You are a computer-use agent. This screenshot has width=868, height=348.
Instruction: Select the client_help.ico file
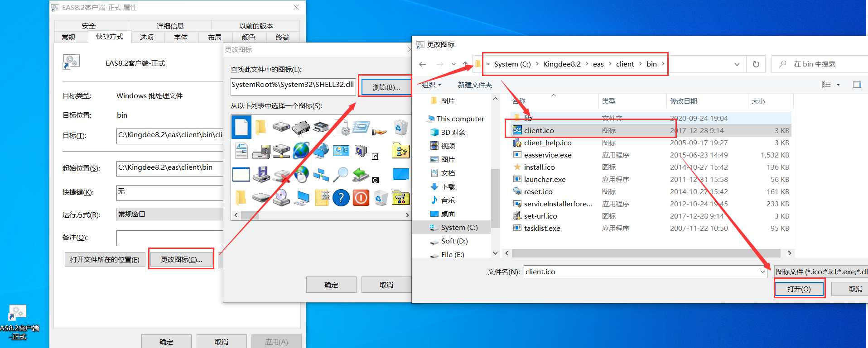(651, 143)
